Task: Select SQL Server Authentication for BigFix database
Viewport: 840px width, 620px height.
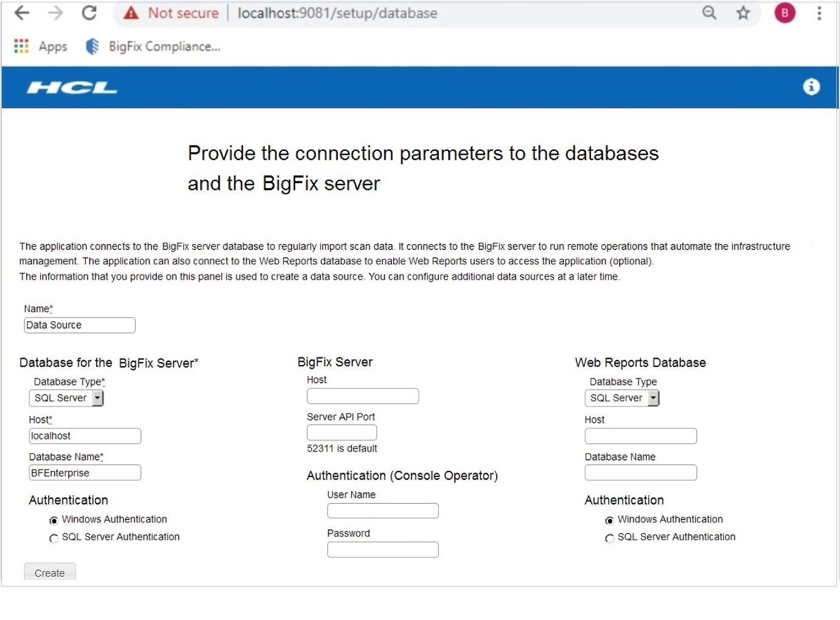Action: (x=54, y=538)
